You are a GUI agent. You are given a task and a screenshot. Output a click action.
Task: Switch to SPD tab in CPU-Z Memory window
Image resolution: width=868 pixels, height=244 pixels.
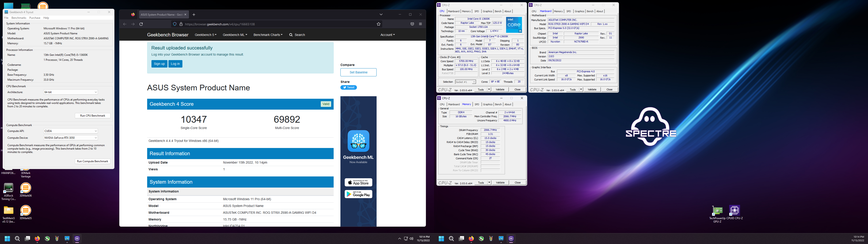[477, 104]
